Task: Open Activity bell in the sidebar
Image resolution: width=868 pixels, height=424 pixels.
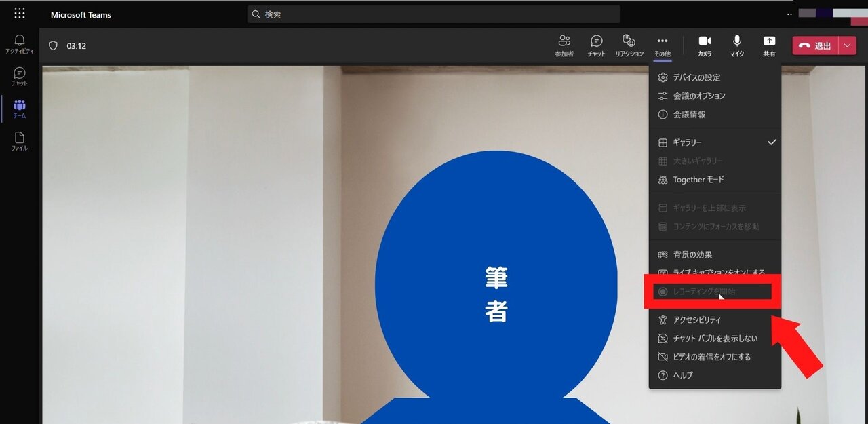Action: [20, 44]
